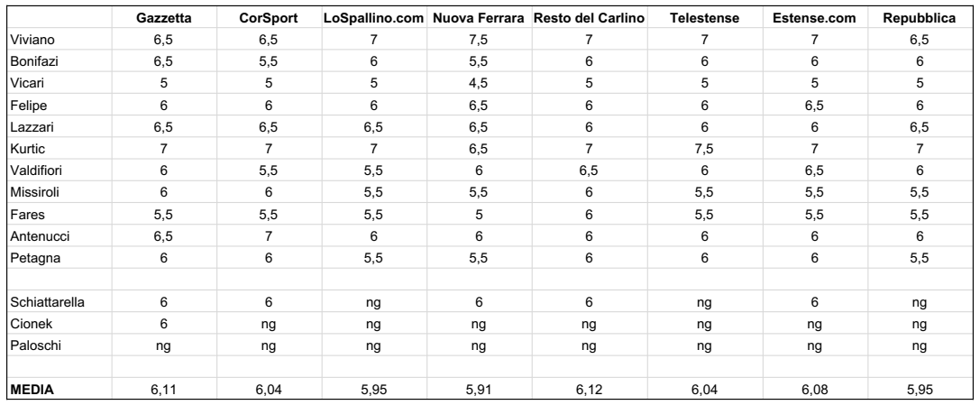Viewport: 980px width, 405px height.
Task: Click the MEDIA row label
Action: point(32,390)
